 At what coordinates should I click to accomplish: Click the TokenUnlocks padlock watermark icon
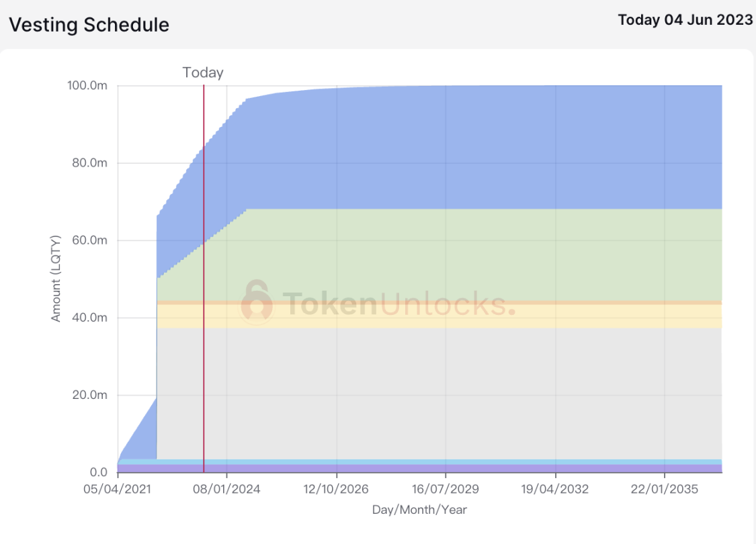tap(257, 301)
